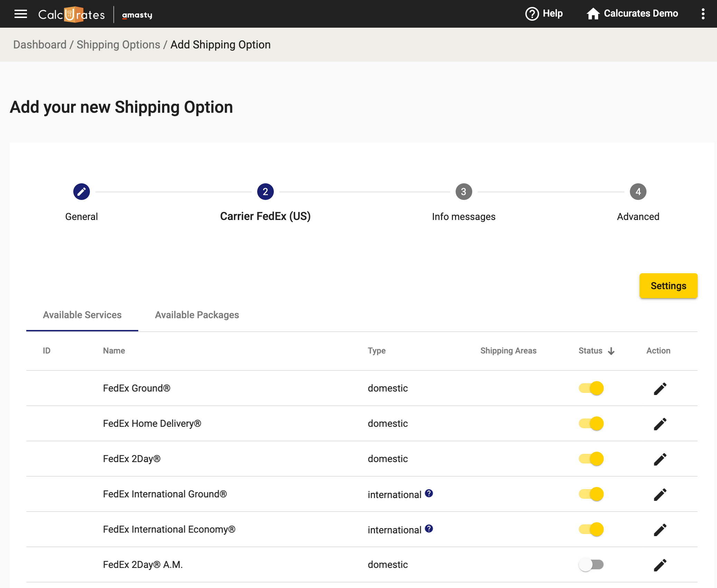This screenshot has width=717, height=588.
Task: Open the Info messages step label
Action: [464, 217]
